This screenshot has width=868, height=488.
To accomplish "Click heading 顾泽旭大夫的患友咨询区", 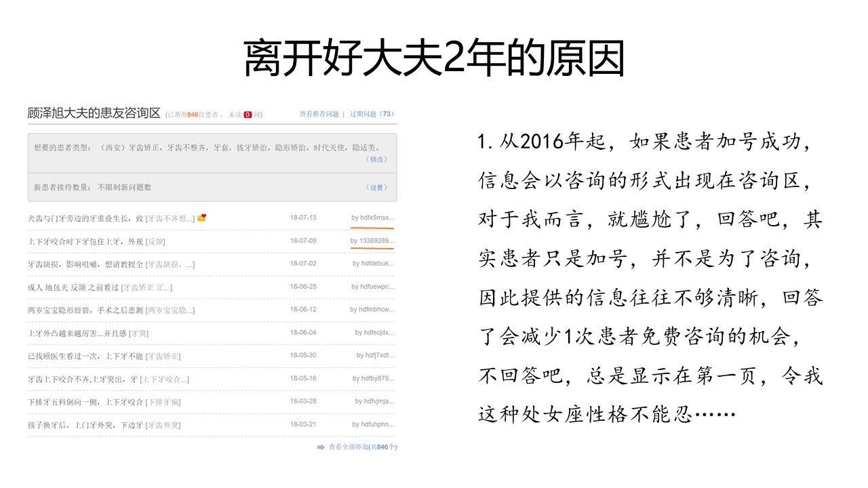I will 94,113.
